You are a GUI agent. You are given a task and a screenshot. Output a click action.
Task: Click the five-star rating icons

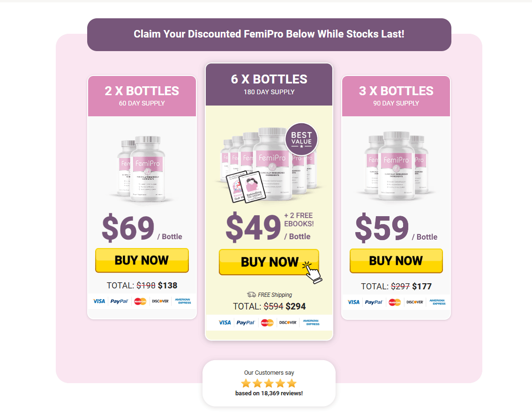click(x=269, y=384)
